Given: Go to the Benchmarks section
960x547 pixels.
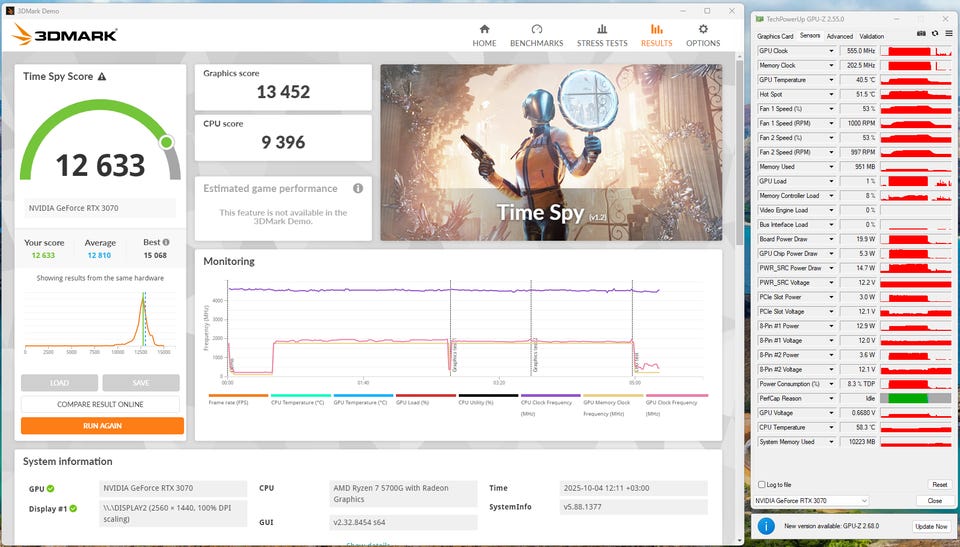Looking at the screenshot, I should click(536, 36).
